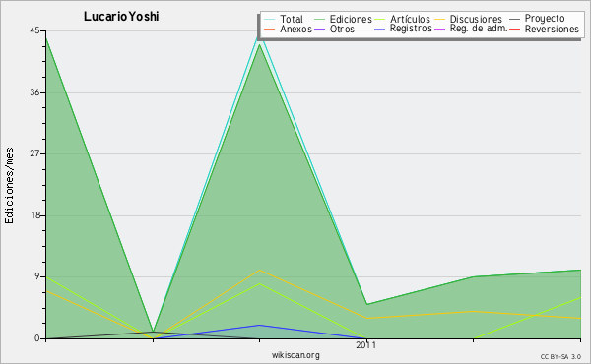Click the red Reversiones legend color line
This screenshot has height=364, width=591.
pyautogui.click(x=514, y=30)
